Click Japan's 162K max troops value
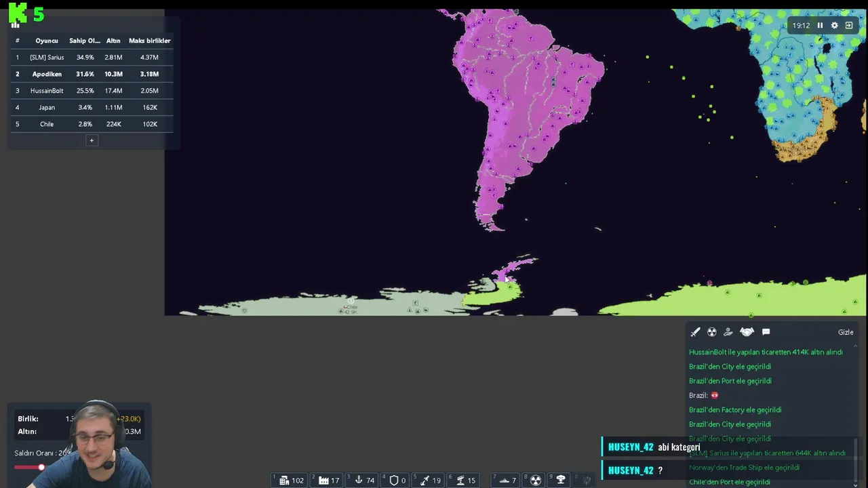Viewport: 868px width, 488px height. [149, 107]
